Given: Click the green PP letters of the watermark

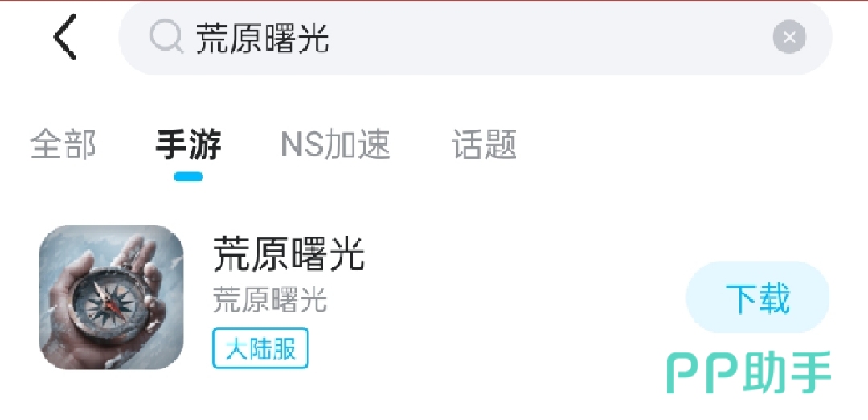Looking at the screenshot, I should (702, 375).
